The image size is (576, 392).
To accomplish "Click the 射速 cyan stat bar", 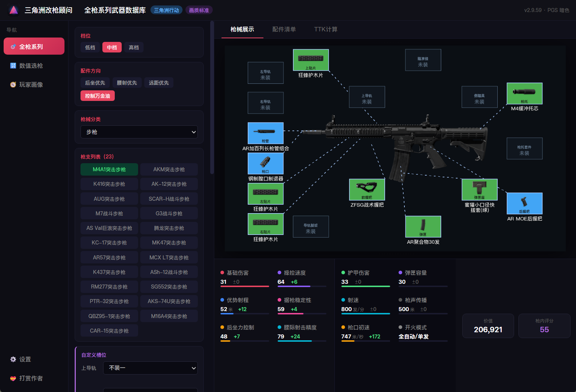I will click(x=366, y=314).
